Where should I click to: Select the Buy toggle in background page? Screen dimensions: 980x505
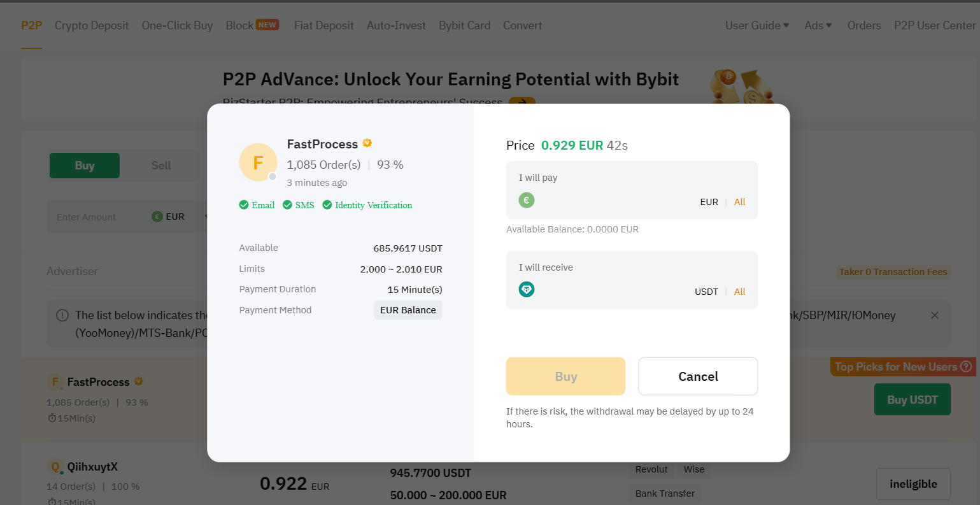click(x=85, y=166)
